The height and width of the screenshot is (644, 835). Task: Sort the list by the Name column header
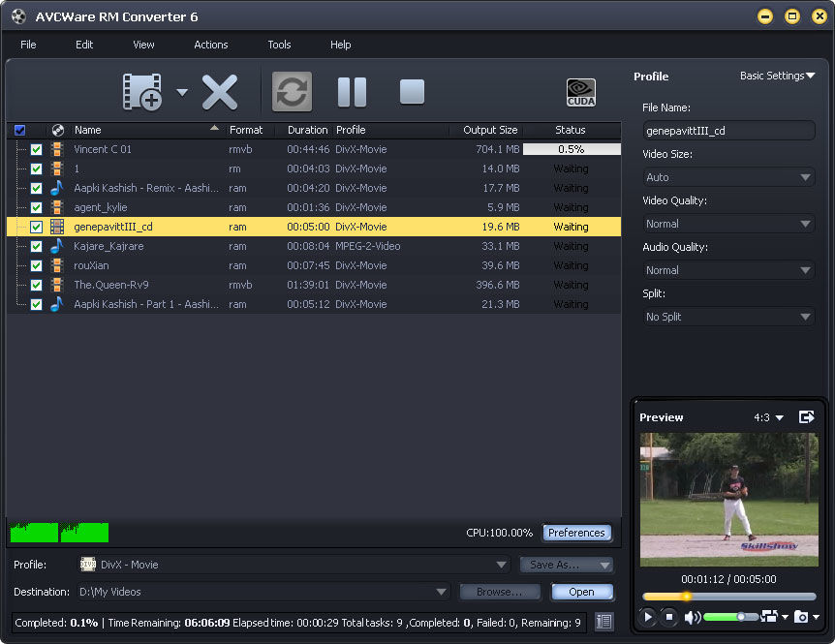tap(146, 130)
